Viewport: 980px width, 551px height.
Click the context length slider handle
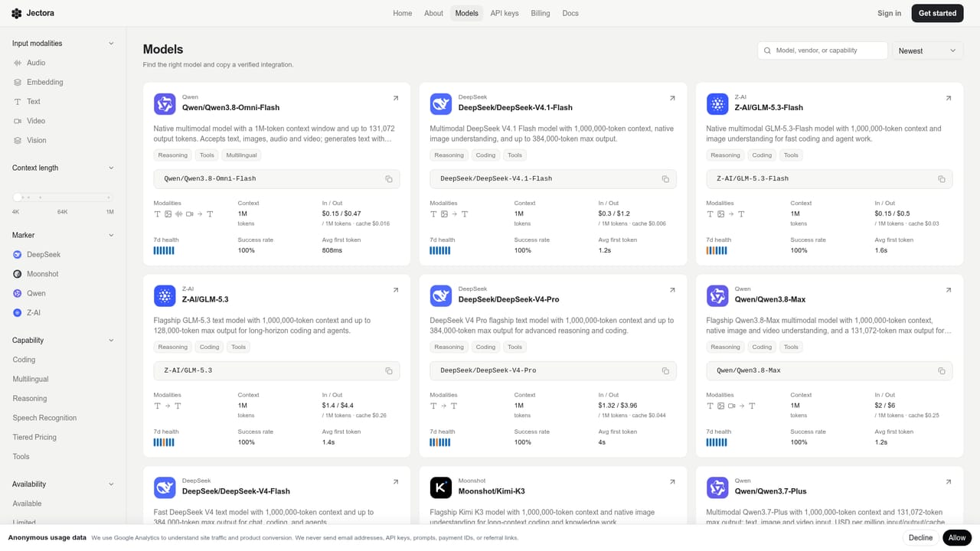[x=17, y=197]
